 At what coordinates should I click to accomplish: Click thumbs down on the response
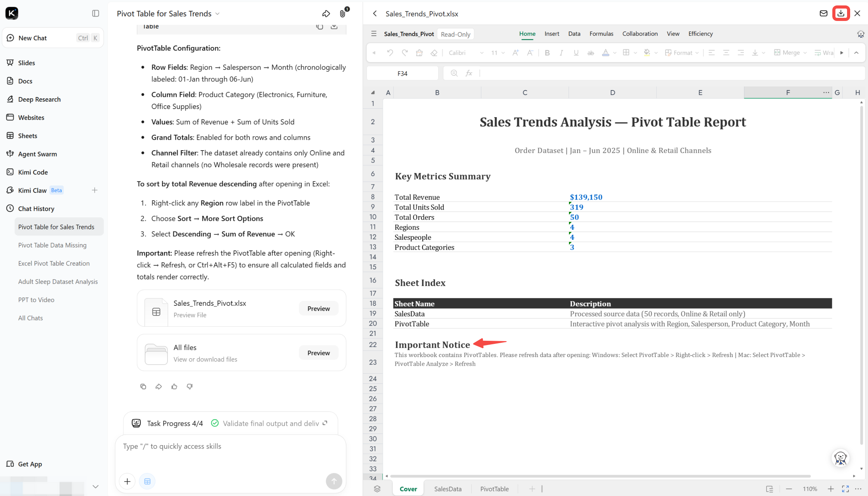click(190, 387)
